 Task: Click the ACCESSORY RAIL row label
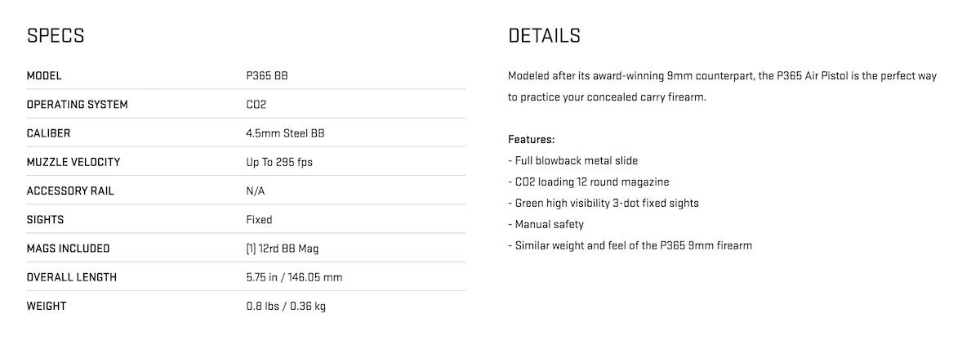70,191
